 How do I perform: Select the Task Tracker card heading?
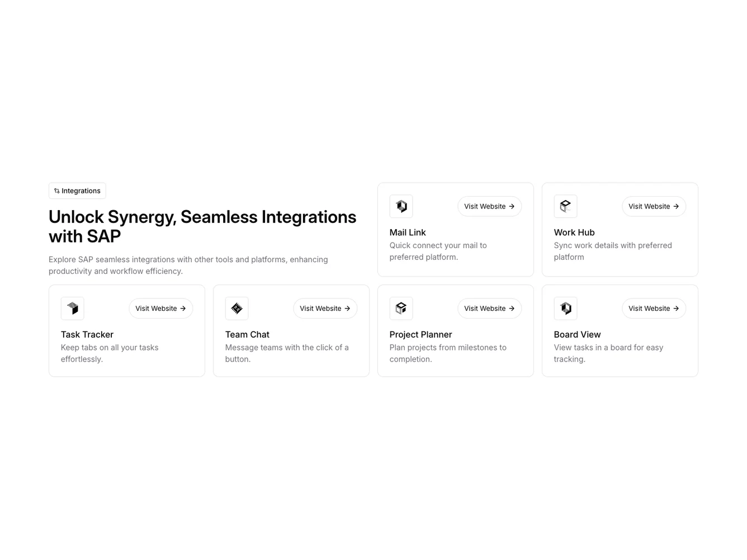pyautogui.click(x=87, y=335)
